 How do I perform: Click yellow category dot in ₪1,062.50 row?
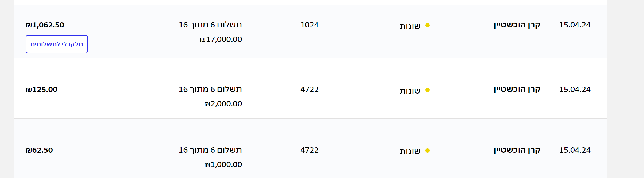pos(427,25)
